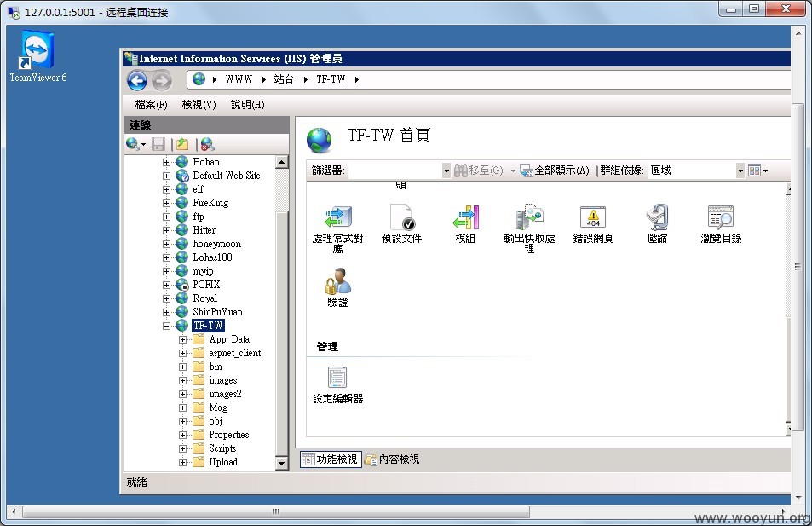Click the connect globe icon in 連線 toolbar
Image resolution: width=812 pixels, height=526 pixels.
tap(133, 144)
